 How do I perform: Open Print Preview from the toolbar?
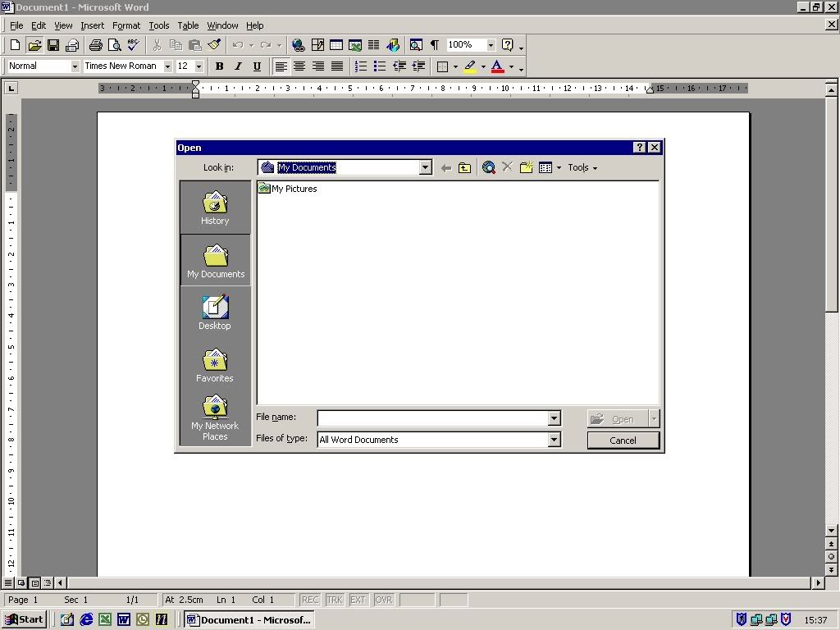point(114,45)
